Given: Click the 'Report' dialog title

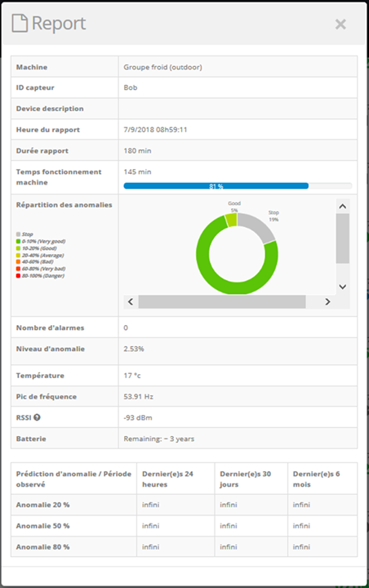Looking at the screenshot, I should pos(59,23).
